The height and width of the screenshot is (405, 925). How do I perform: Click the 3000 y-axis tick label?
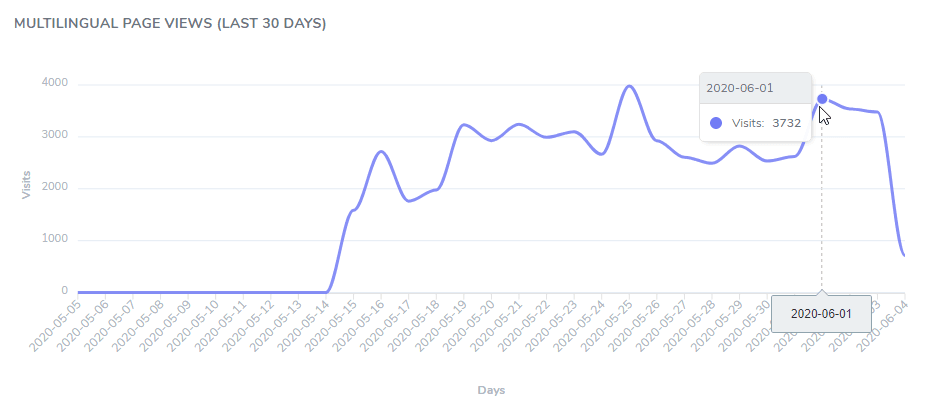pos(54,135)
